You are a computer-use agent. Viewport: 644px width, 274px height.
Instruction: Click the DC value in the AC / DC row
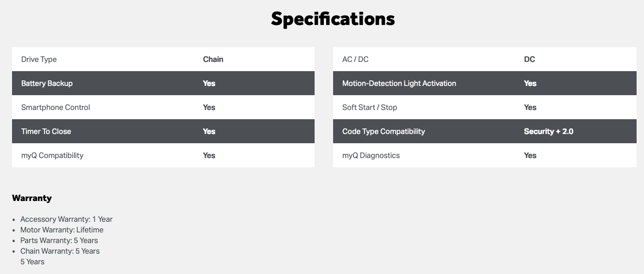pos(529,59)
